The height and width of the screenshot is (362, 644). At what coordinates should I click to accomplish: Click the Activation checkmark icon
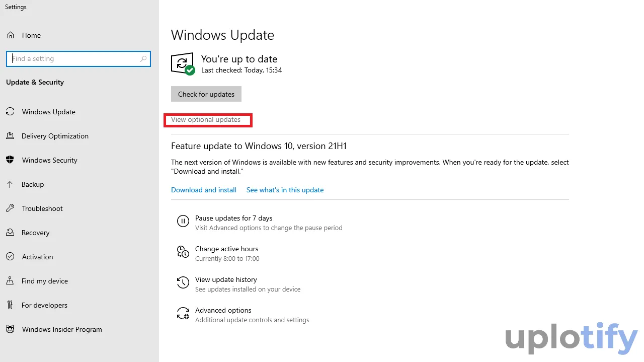click(x=10, y=257)
